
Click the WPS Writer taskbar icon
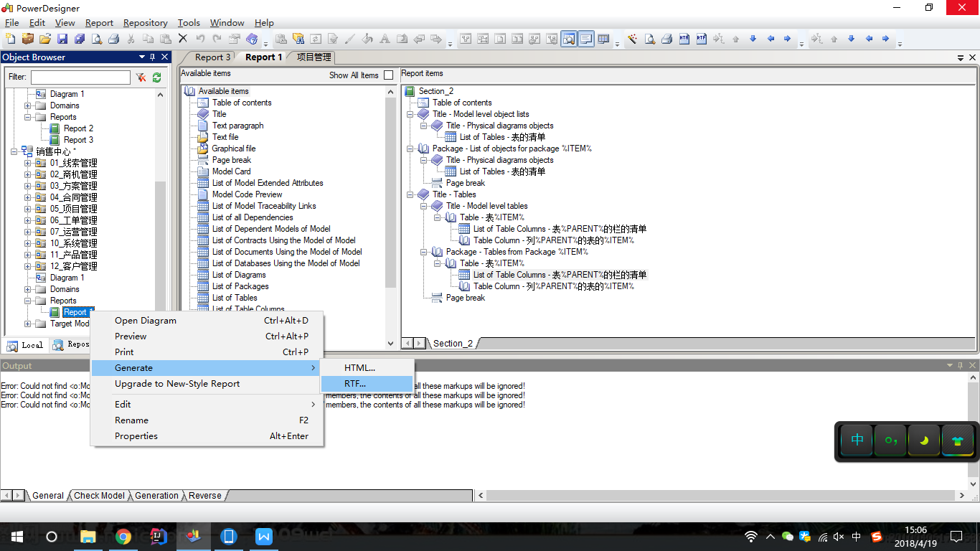click(x=264, y=536)
